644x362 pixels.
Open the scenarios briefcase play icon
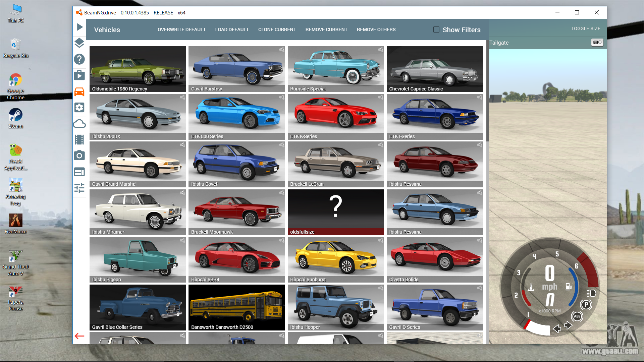point(79,75)
